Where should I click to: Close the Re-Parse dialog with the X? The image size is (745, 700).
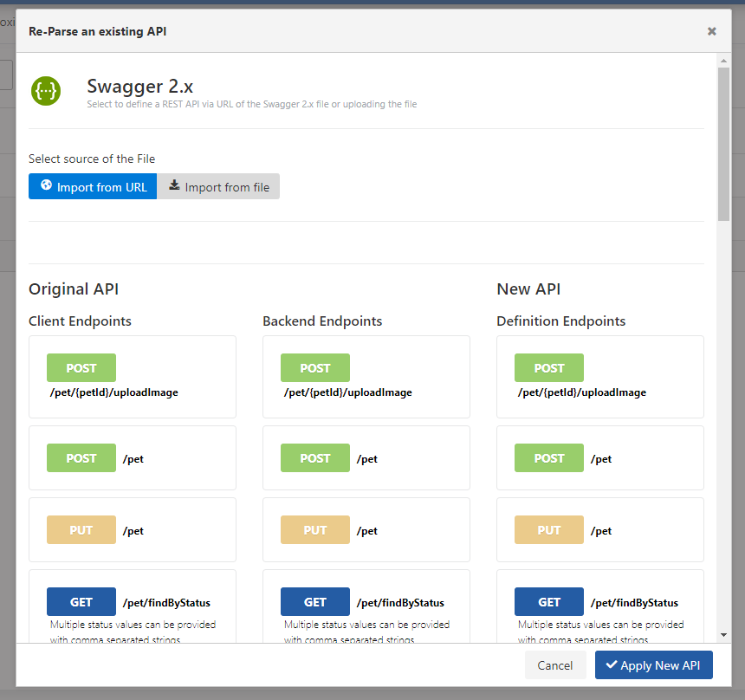(x=711, y=31)
